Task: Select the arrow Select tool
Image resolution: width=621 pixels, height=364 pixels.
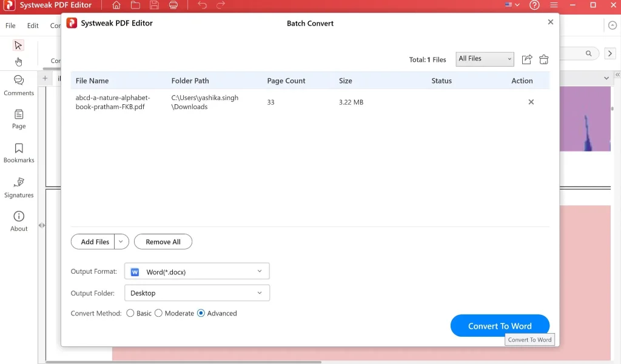Action: [x=18, y=45]
